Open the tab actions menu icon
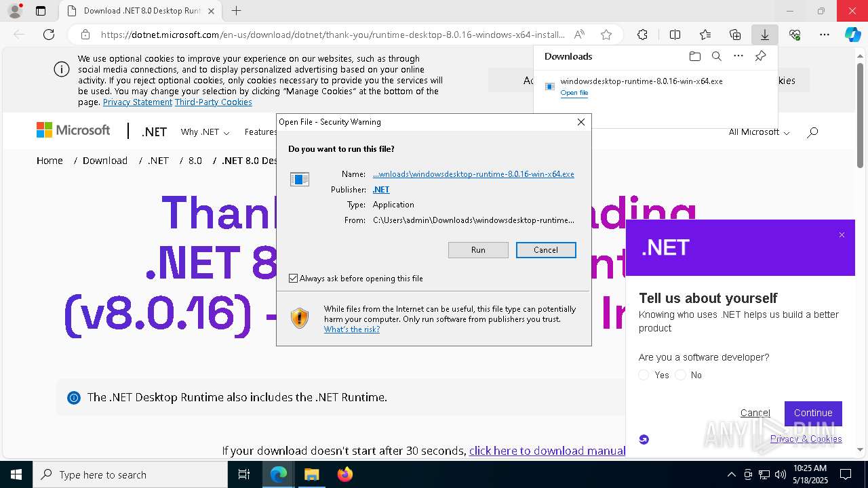 tap(41, 11)
